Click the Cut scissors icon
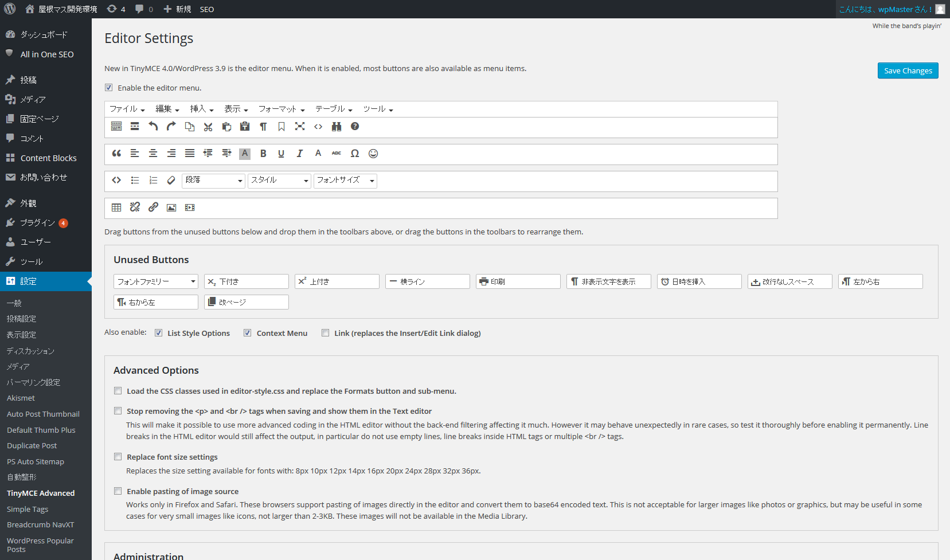Viewport: 950px width, 560px height. point(208,127)
